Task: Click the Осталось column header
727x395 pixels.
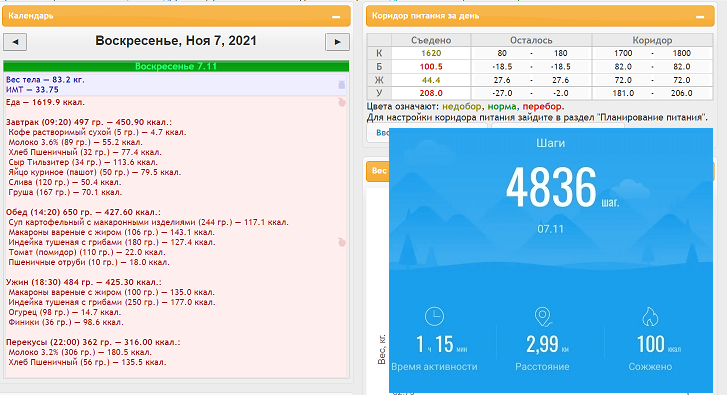Action: pyautogui.click(x=531, y=40)
